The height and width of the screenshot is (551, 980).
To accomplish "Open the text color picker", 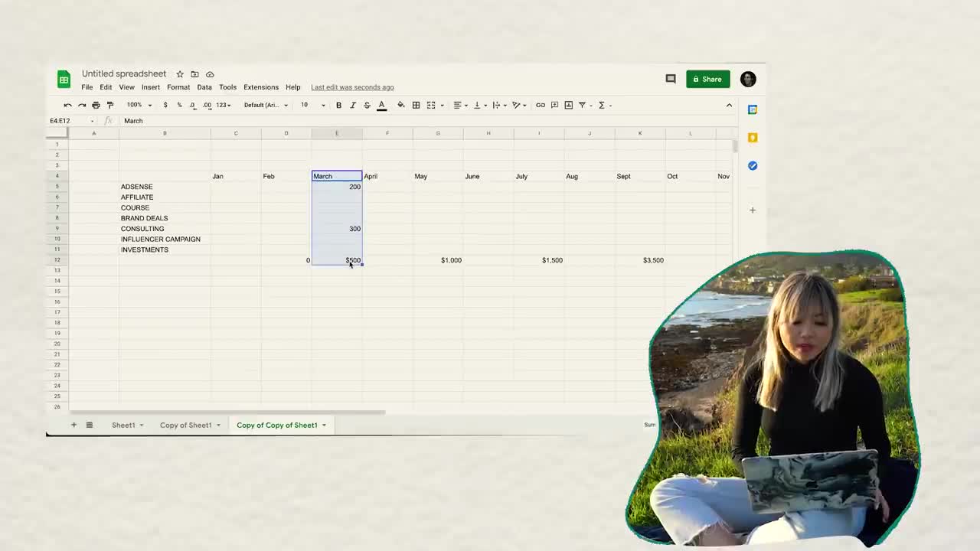I will click(x=381, y=105).
